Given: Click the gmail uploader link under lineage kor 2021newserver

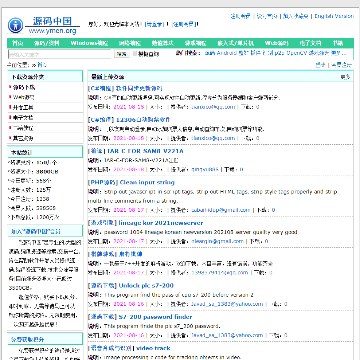Looking at the screenshot, I should (217, 241).
